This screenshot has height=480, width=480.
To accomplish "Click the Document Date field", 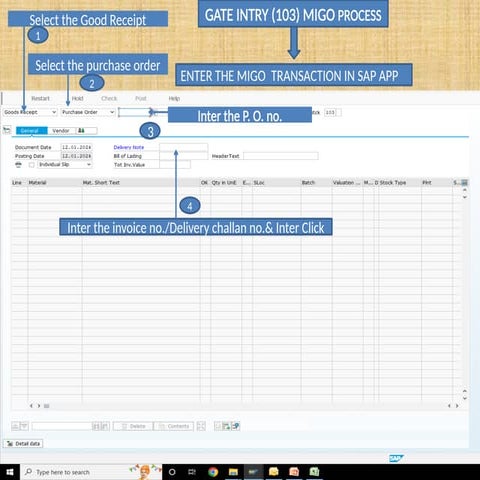I will pyautogui.click(x=76, y=147).
